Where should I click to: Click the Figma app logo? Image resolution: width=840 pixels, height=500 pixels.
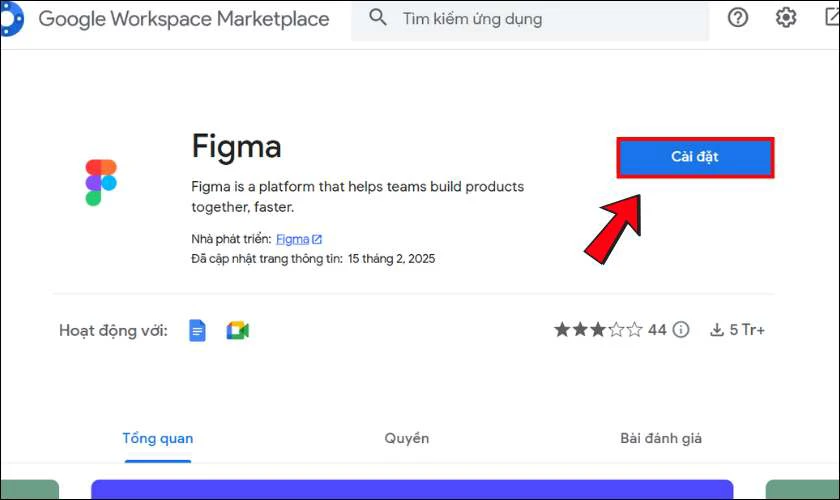coord(101,182)
